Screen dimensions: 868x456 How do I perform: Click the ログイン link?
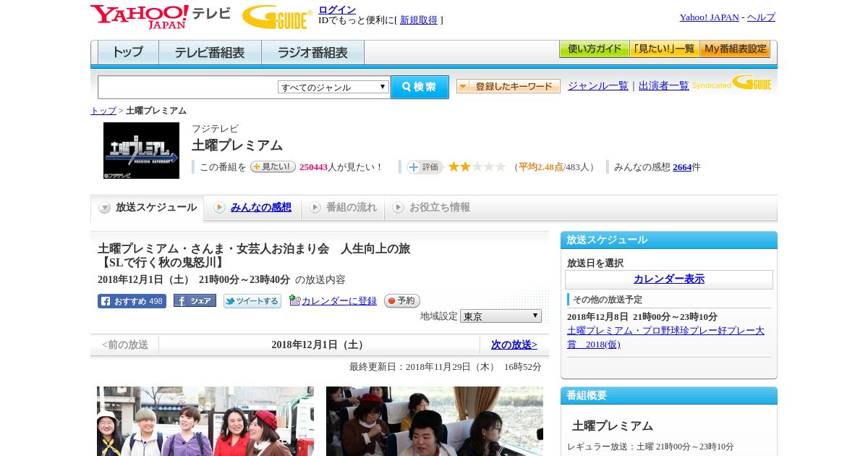[x=337, y=9]
